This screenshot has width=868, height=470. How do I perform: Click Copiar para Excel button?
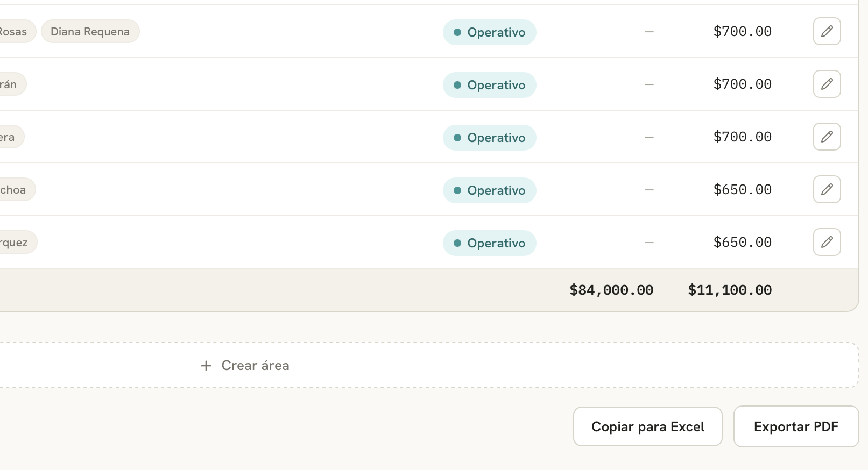[x=647, y=426]
